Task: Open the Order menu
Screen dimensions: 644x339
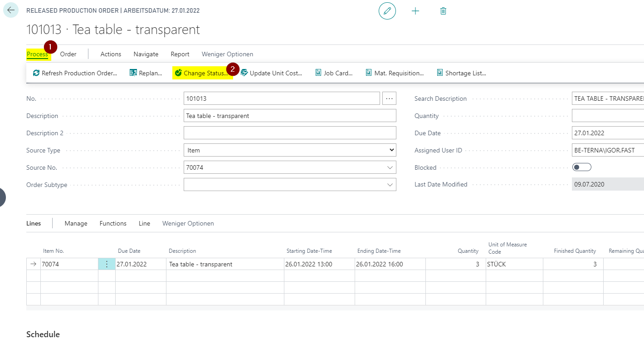Action: tap(68, 54)
